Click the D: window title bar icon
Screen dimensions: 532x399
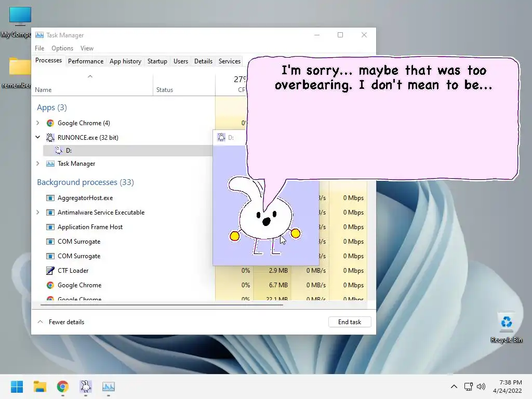tap(221, 137)
